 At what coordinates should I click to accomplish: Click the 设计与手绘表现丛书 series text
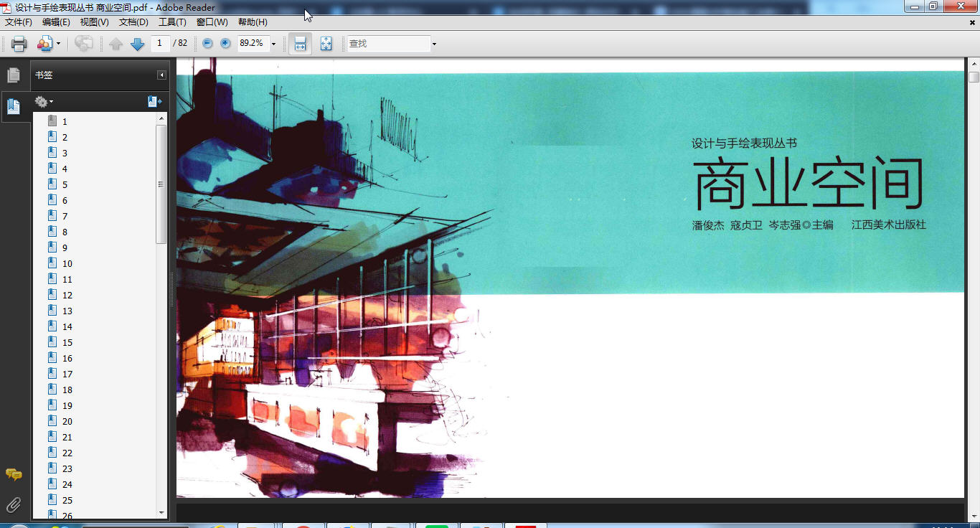click(744, 143)
